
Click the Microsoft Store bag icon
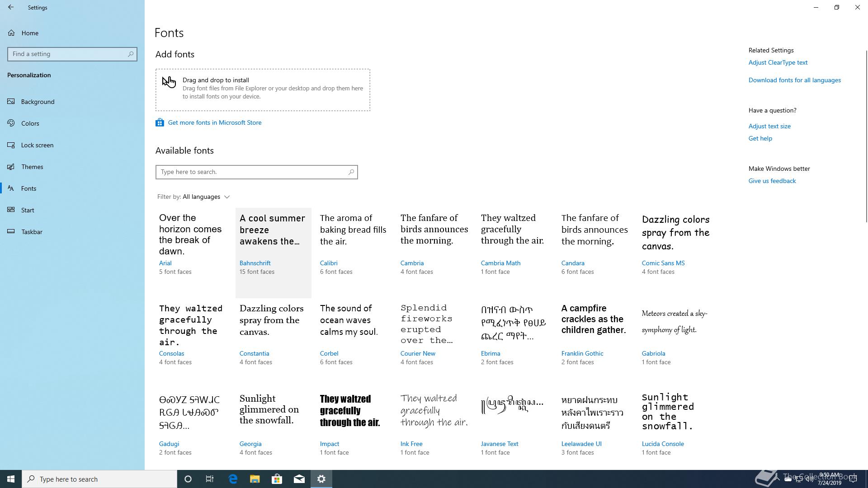(x=160, y=122)
